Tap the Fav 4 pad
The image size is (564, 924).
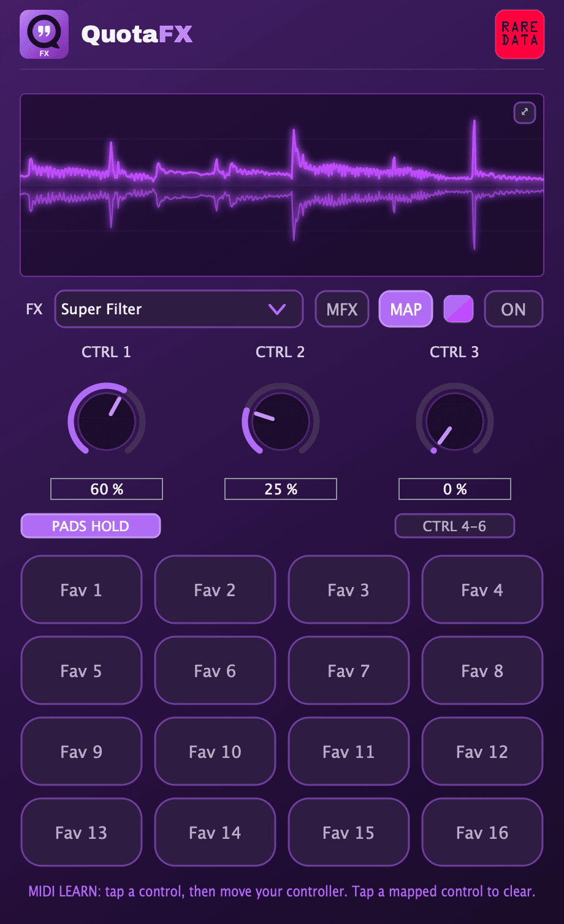pyautogui.click(x=482, y=589)
